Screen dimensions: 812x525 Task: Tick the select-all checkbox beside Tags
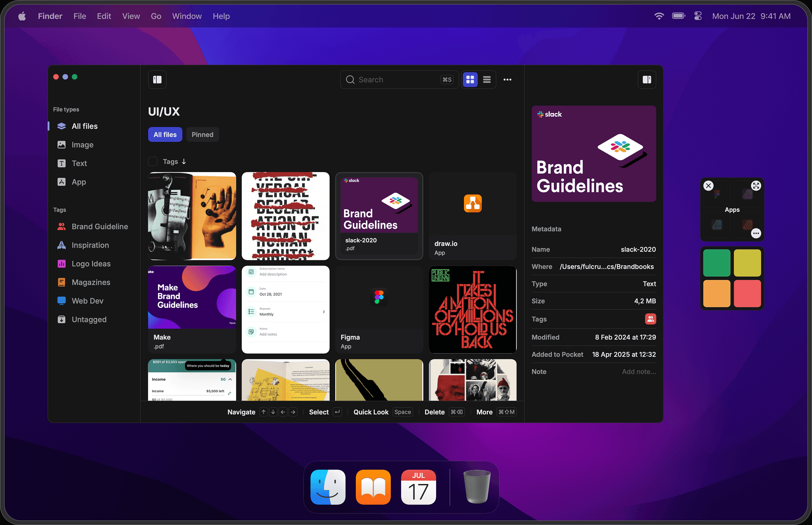153,161
